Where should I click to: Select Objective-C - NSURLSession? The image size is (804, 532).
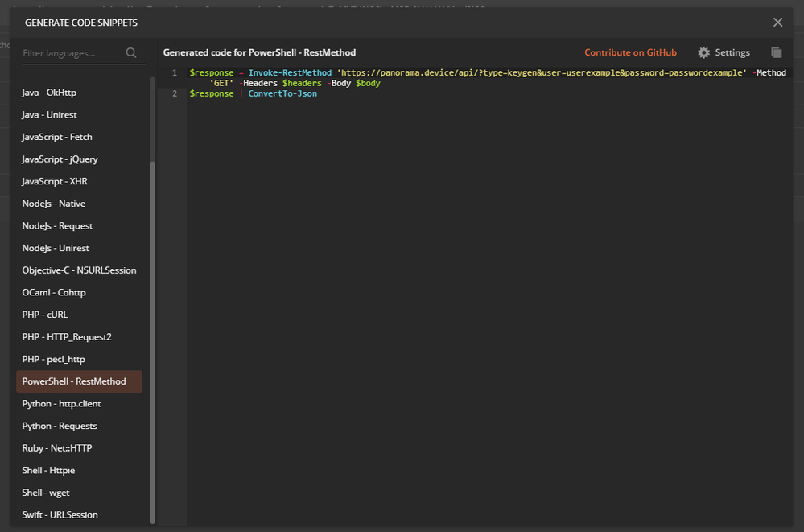tap(79, 270)
